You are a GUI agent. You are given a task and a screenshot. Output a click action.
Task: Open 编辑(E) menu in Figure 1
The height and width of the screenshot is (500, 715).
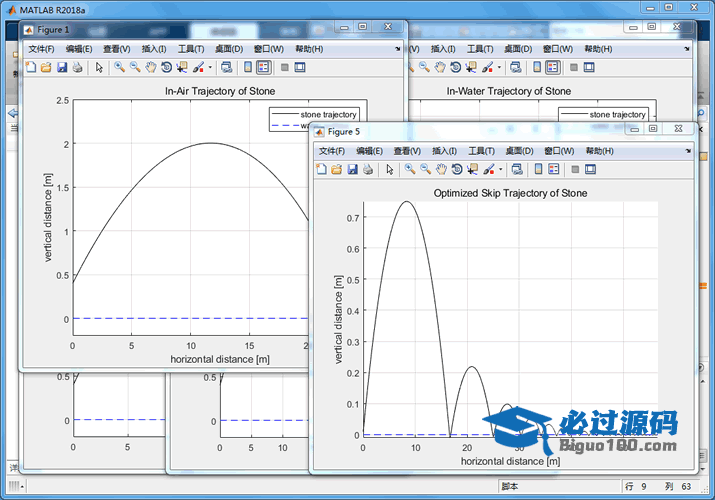click(x=79, y=49)
